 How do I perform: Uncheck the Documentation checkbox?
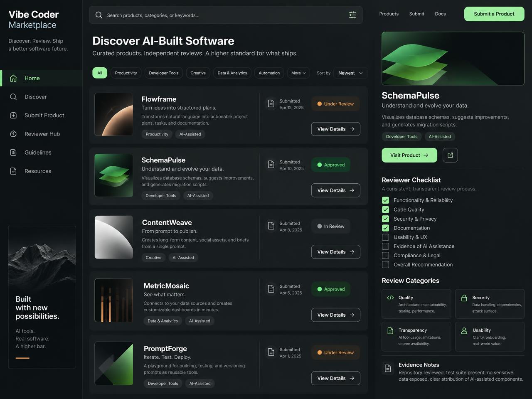point(386,228)
